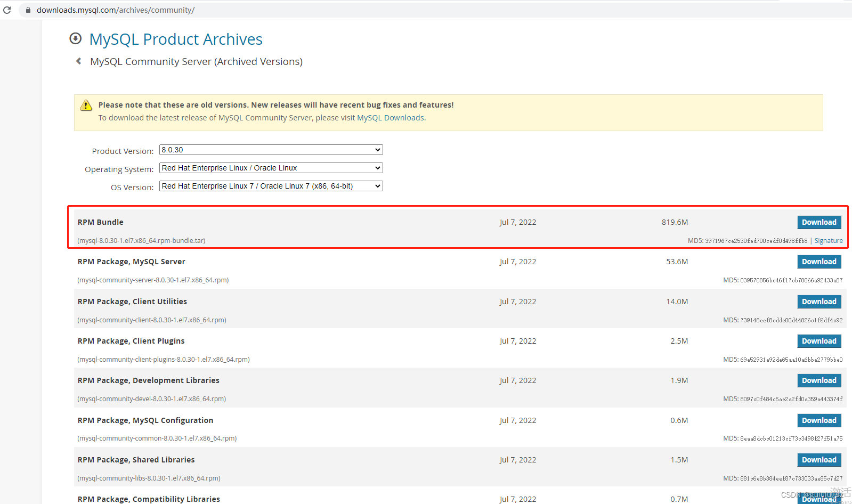Go back using the left chevron arrow

(x=79, y=61)
